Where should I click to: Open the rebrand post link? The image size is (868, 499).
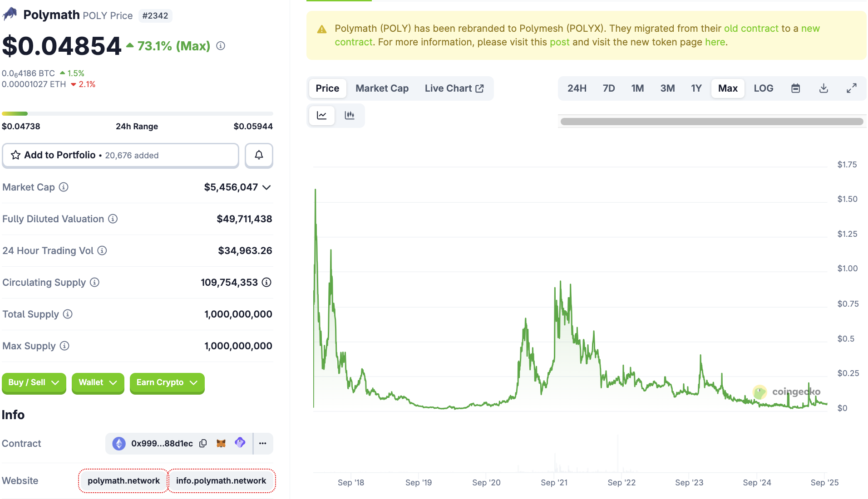point(559,42)
